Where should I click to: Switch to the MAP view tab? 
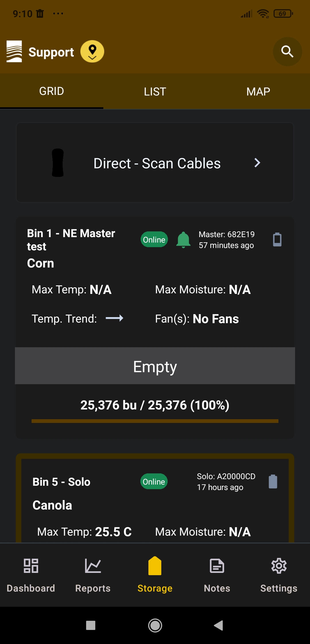tap(258, 92)
